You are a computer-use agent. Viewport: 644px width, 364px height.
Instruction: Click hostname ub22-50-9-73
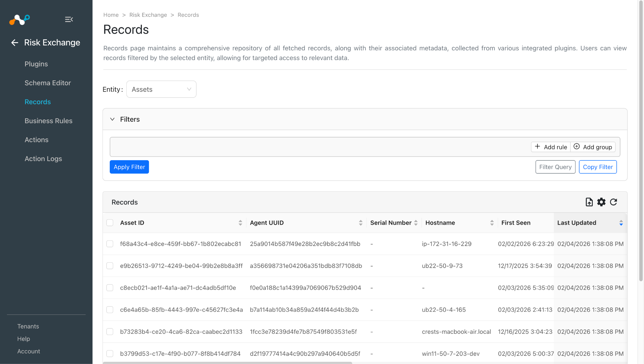click(x=442, y=266)
